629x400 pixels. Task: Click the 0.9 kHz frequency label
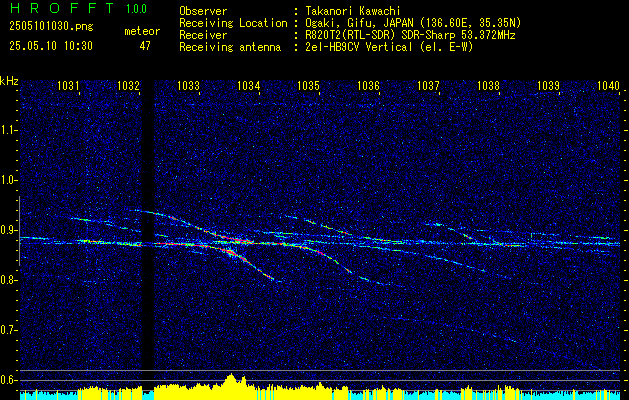coord(9,230)
